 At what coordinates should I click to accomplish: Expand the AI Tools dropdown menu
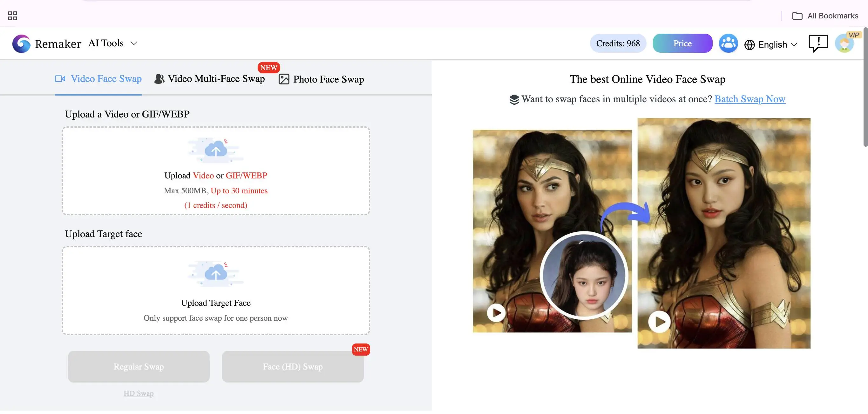(x=113, y=43)
